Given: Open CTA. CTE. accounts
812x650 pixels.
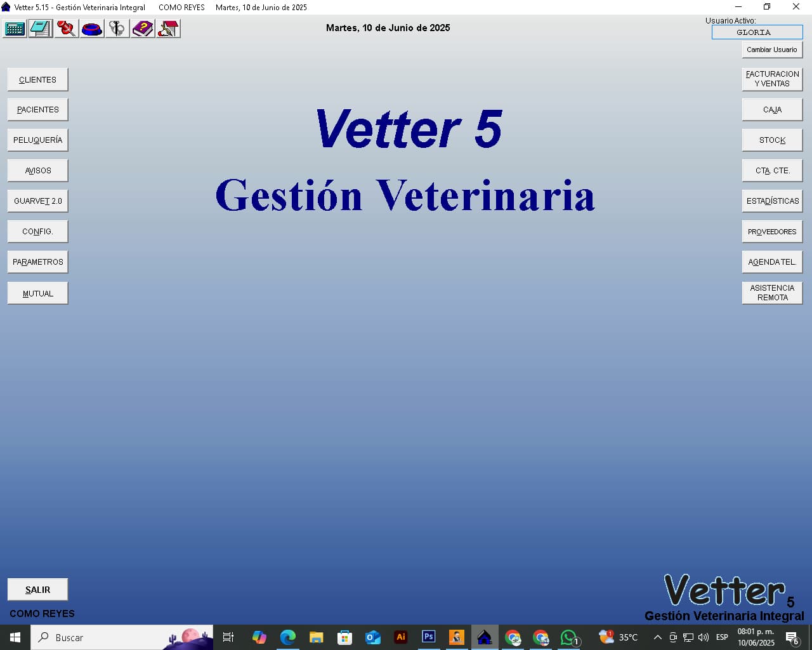Looking at the screenshot, I should pos(772,171).
